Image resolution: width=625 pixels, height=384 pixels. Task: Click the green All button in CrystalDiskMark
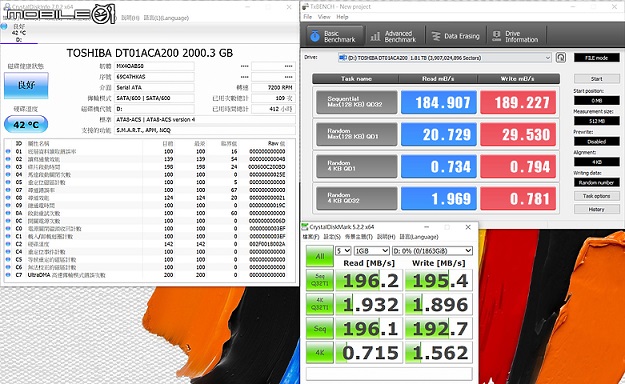320,256
